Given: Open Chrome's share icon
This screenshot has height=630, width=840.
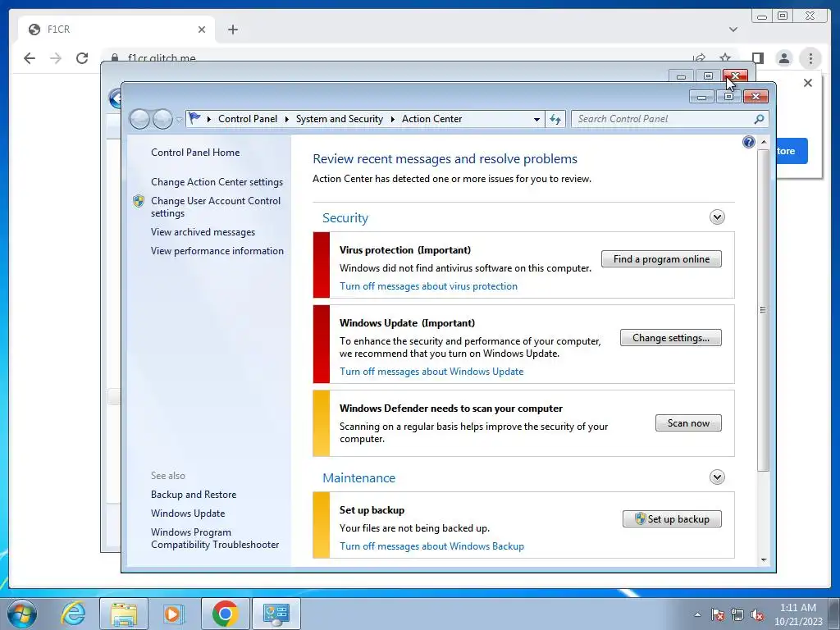Looking at the screenshot, I should click(x=699, y=57).
